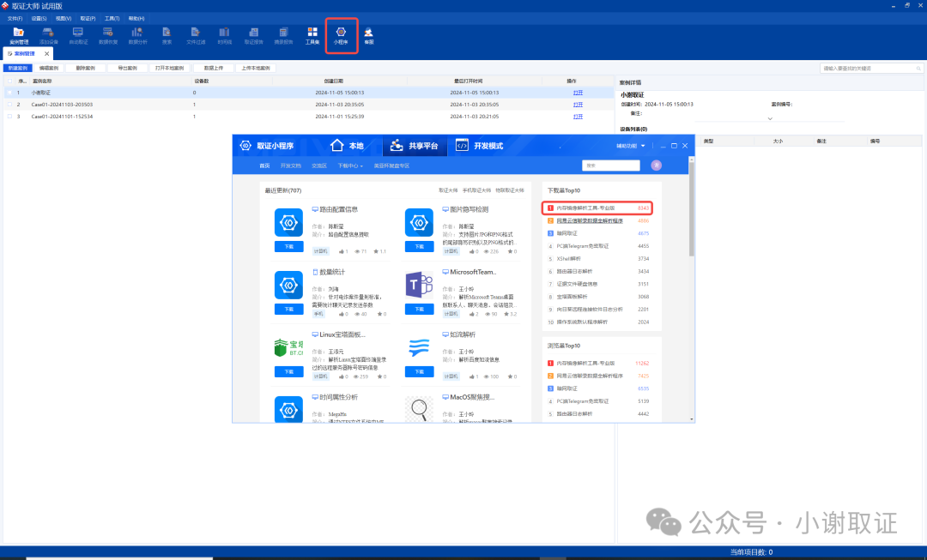The width and height of the screenshot is (927, 560).
Task: Open the 交流区 nav link
Action: coord(319,166)
